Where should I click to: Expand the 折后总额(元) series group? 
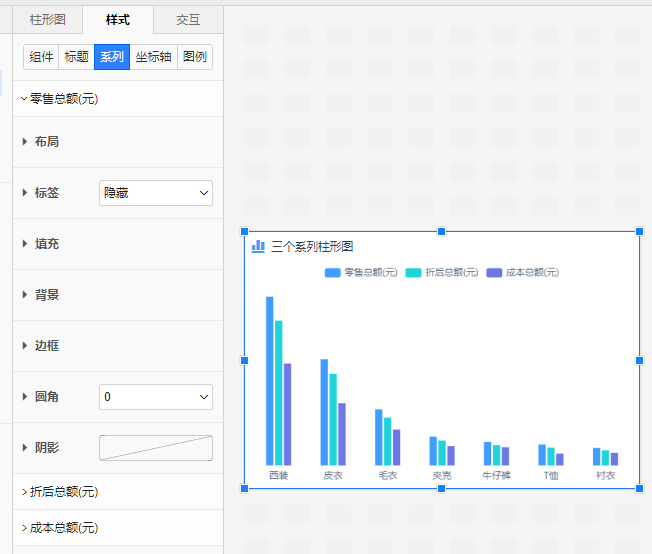tap(62, 492)
